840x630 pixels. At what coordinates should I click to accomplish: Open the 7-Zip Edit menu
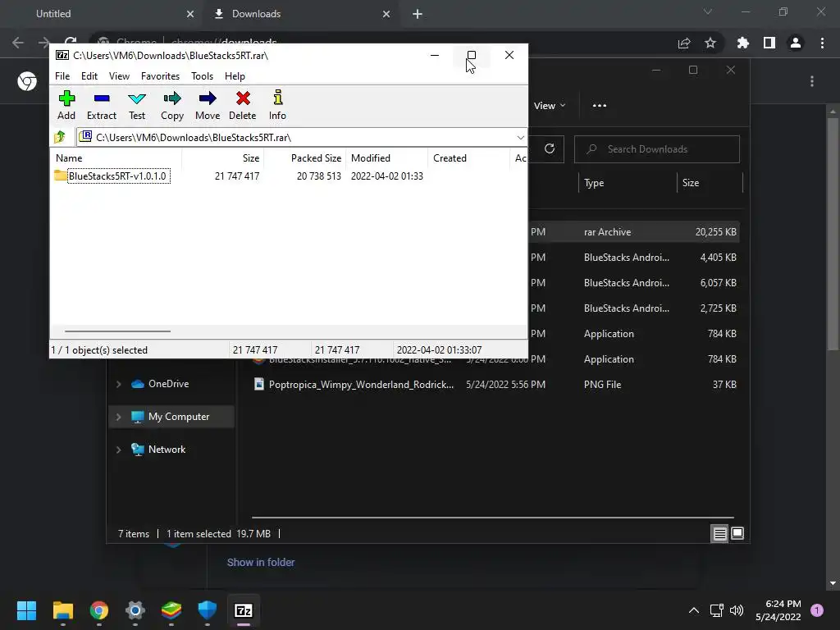click(x=89, y=76)
